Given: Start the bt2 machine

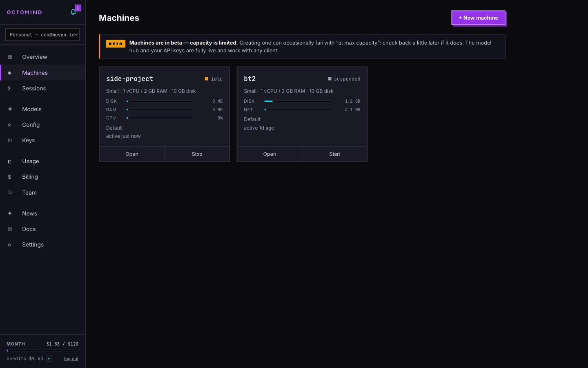Looking at the screenshot, I should [x=334, y=154].
